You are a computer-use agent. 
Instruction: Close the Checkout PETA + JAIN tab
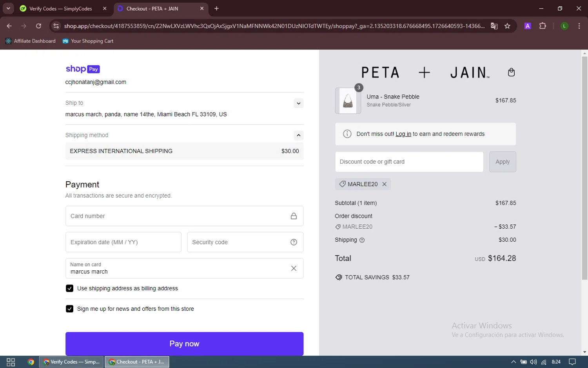(x=202, y=8)
